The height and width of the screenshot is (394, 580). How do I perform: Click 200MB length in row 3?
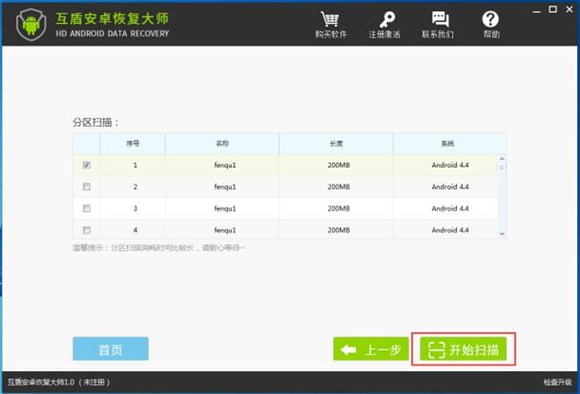338,209
